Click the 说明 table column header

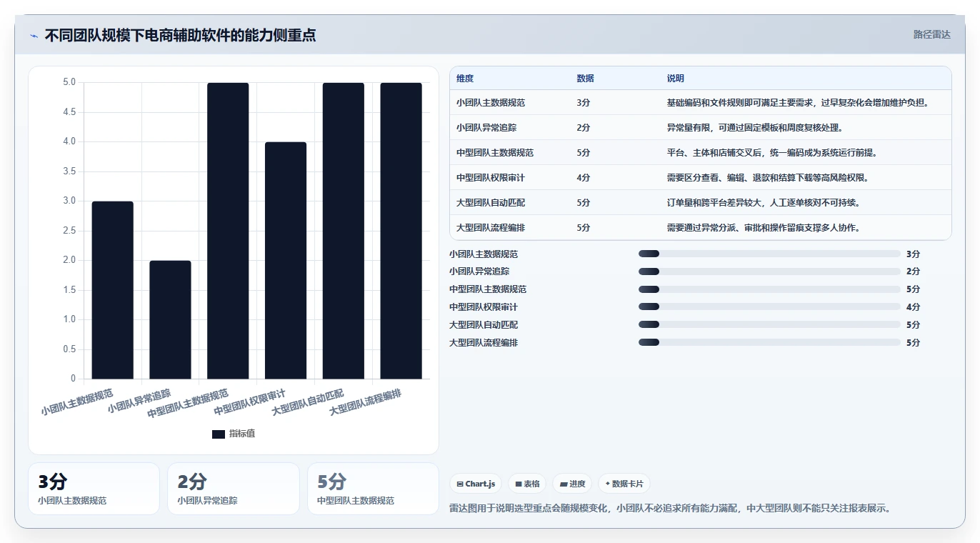676,79
